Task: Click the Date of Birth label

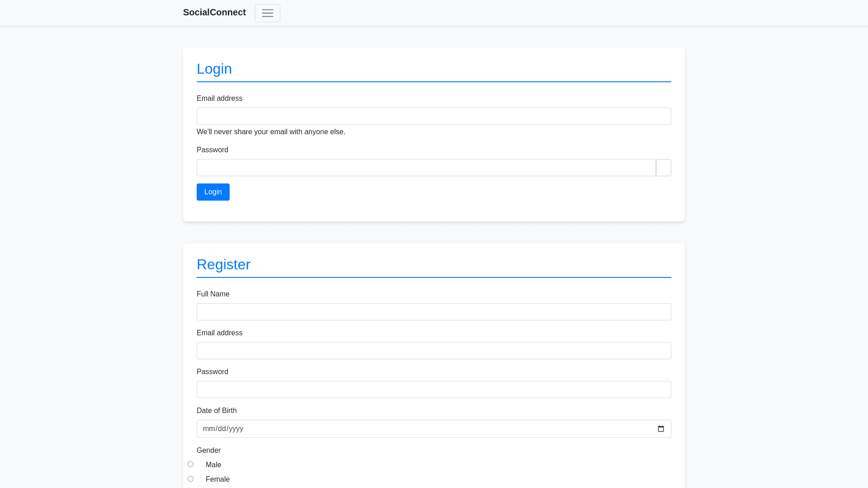Action: point(217,411)
